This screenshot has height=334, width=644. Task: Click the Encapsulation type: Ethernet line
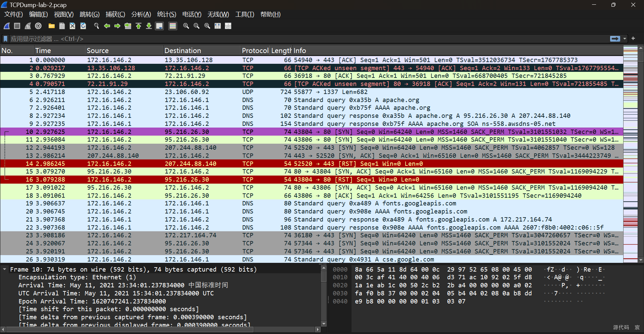click(77, 277)
